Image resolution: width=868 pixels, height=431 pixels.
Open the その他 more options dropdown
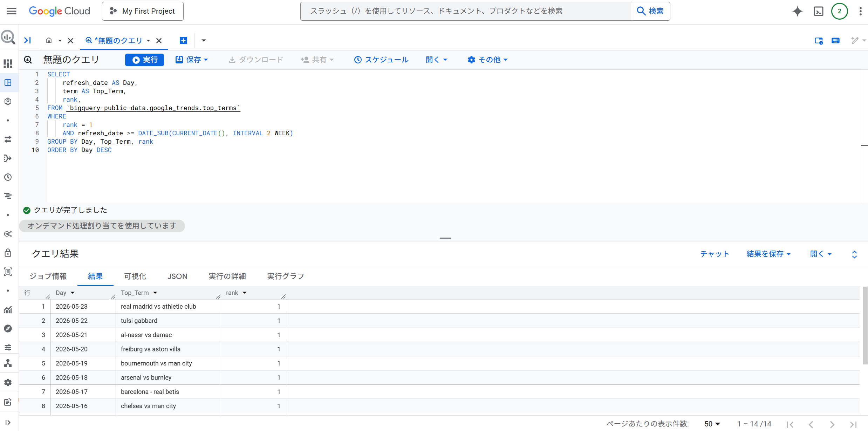(487, 60)
